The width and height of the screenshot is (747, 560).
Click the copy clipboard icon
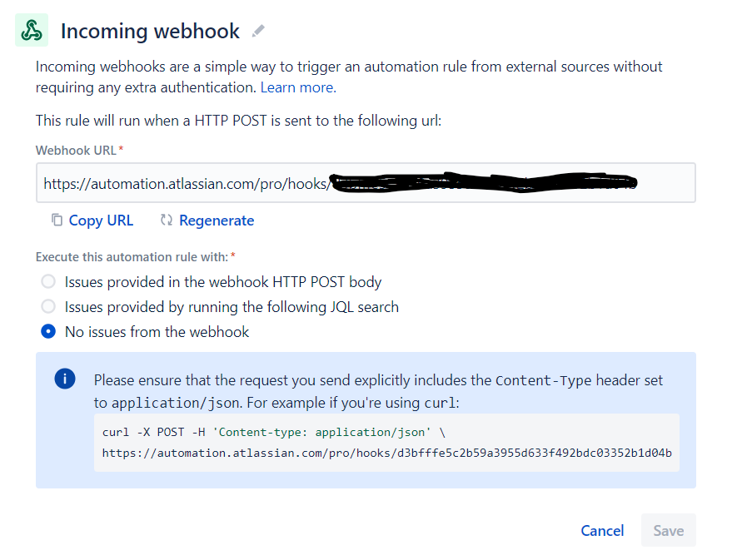pyautogui.click(x=57, y=220)
